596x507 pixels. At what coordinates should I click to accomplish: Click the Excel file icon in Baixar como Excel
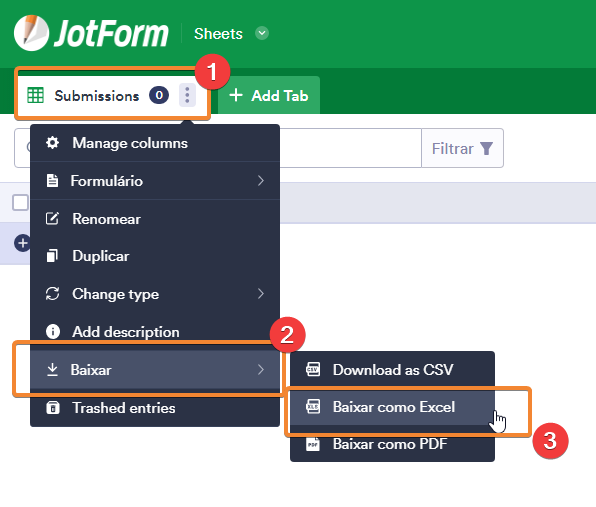coord(313,406)
